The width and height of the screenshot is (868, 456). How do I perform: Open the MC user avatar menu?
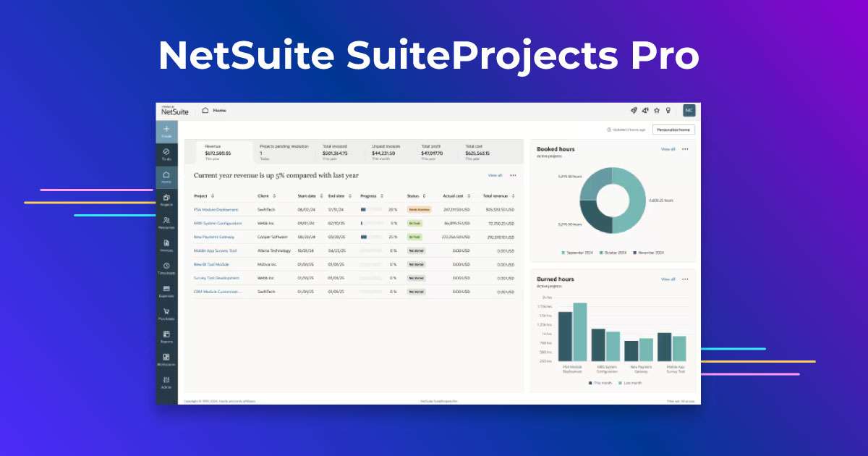689,110
